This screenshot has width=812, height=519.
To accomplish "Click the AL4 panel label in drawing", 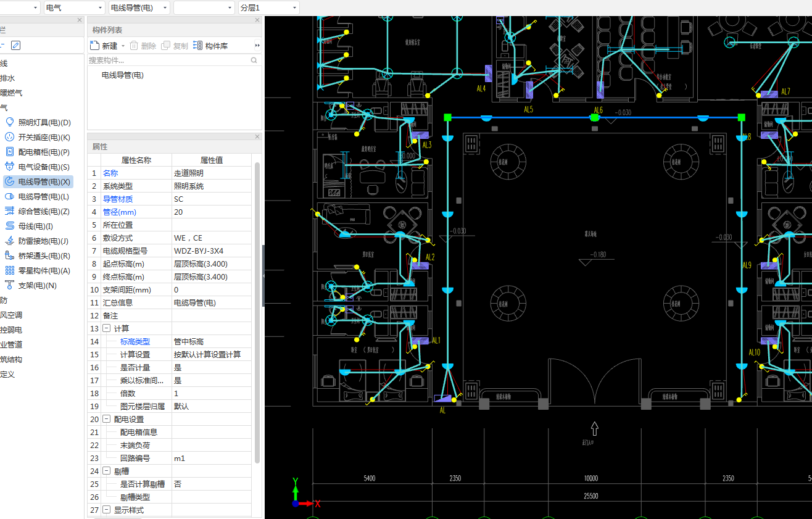I will coord(481,88).
